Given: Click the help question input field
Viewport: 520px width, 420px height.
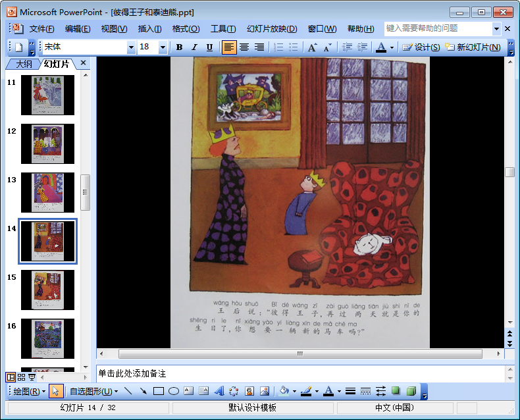Looking at the screenshot, I should point(438,28).
